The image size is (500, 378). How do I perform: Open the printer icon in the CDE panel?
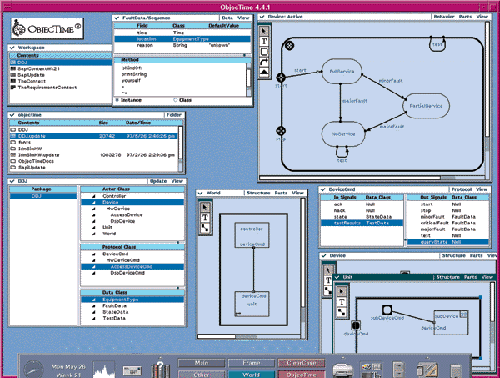click(x=342, y=370)
